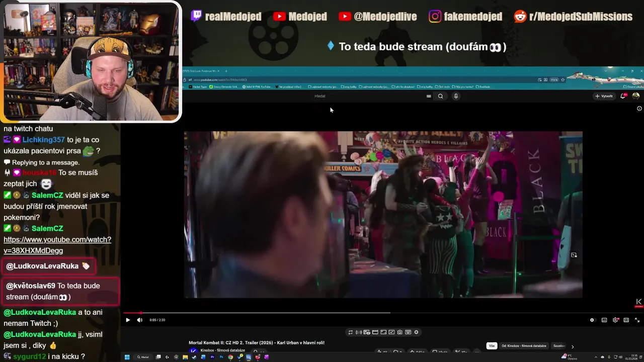Open the Ostatní záložky bookmarks folder

(632, 86)
